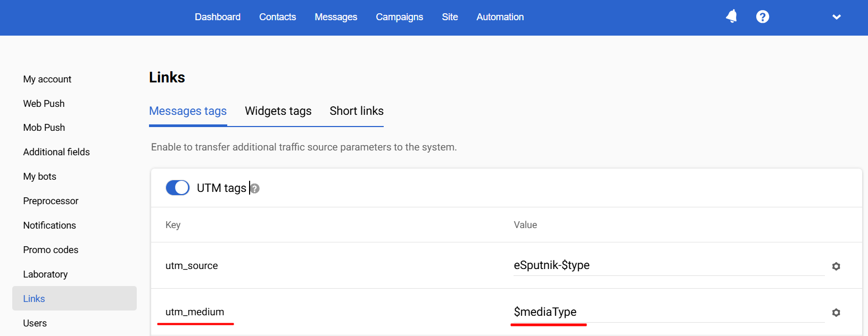Viewport: 868px width, 336px height.
Task: Open the Short links tab
Action: tap(357, 111)
